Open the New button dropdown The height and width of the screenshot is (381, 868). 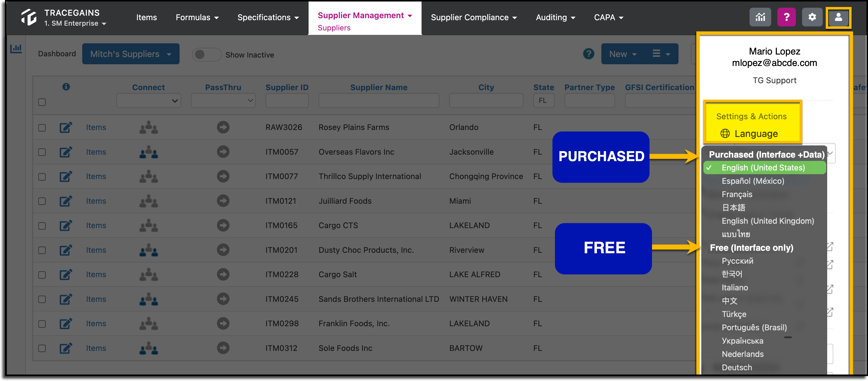coord(622,54)
